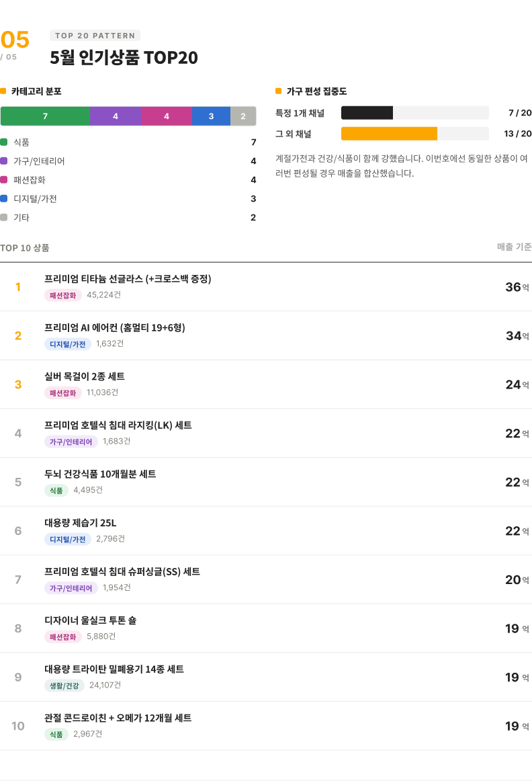The width and height of the screenshot is (532, 781).
Task: Click the TOP 20 PATTERN label badge
Action: (x=95, y=36)
